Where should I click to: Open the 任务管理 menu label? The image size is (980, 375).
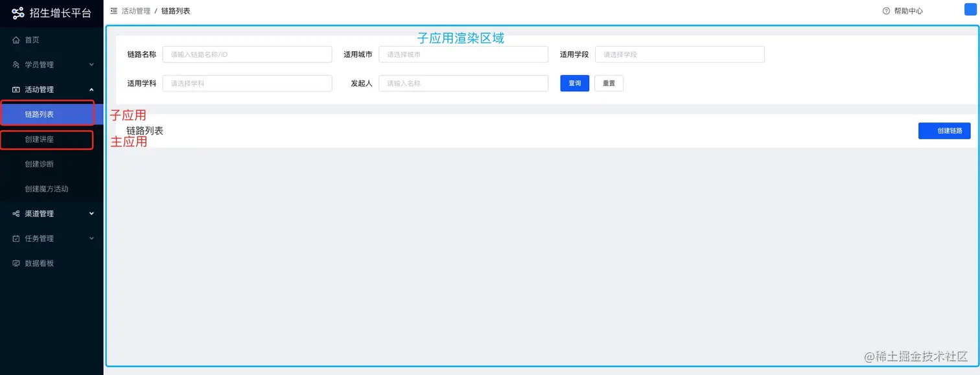39,238
